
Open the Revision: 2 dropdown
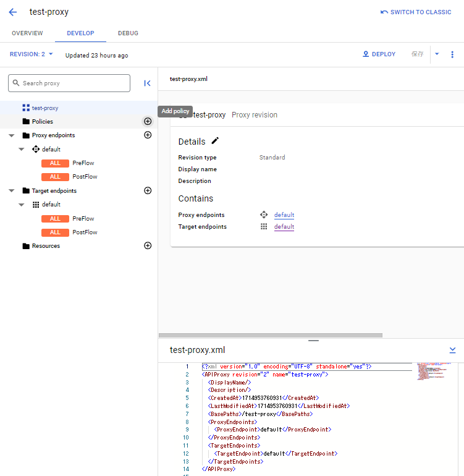tap(32, 54)
